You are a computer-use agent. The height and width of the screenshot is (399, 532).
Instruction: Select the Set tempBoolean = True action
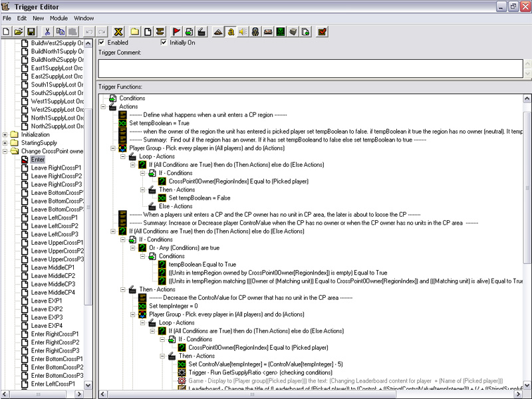(159, 123)
